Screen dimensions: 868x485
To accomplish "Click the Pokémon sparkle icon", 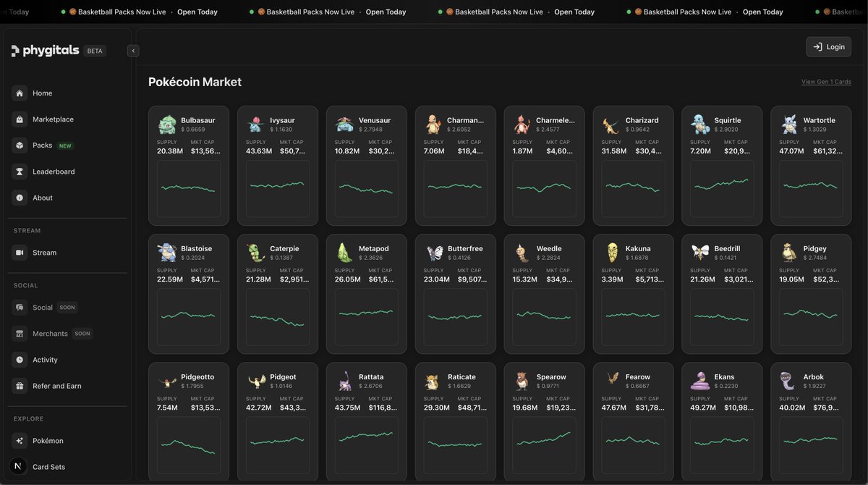I will [x=20, y=441].
